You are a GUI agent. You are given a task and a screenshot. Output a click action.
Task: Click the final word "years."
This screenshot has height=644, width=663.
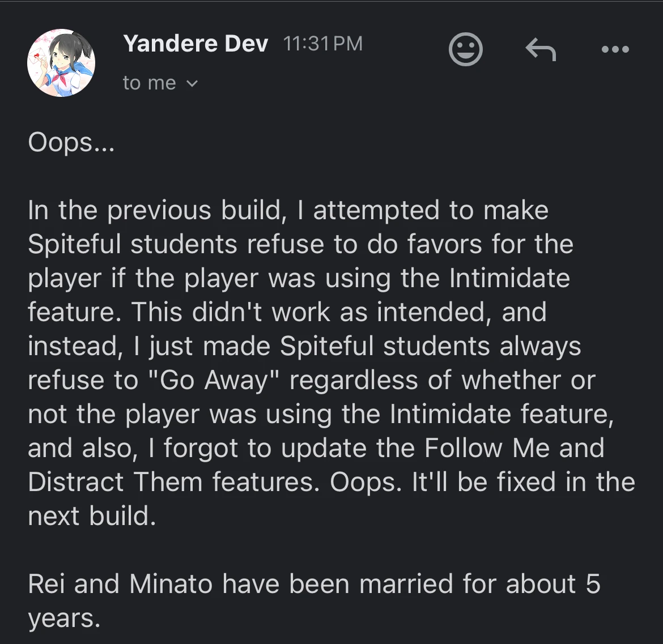tap(64, 618)
